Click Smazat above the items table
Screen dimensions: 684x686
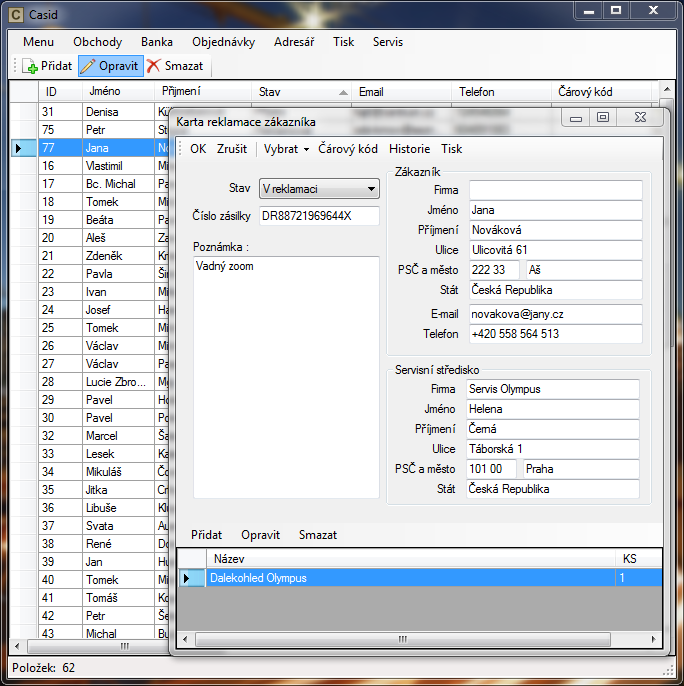click(318, 535)
